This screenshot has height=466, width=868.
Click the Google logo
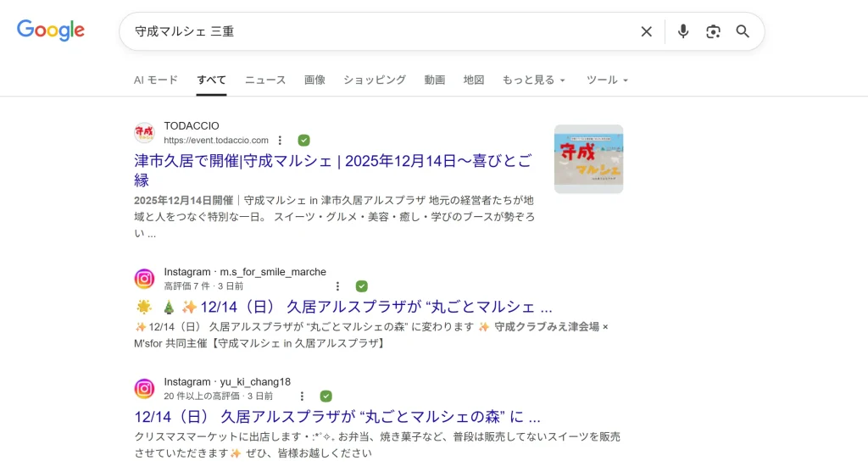[51, 31]
